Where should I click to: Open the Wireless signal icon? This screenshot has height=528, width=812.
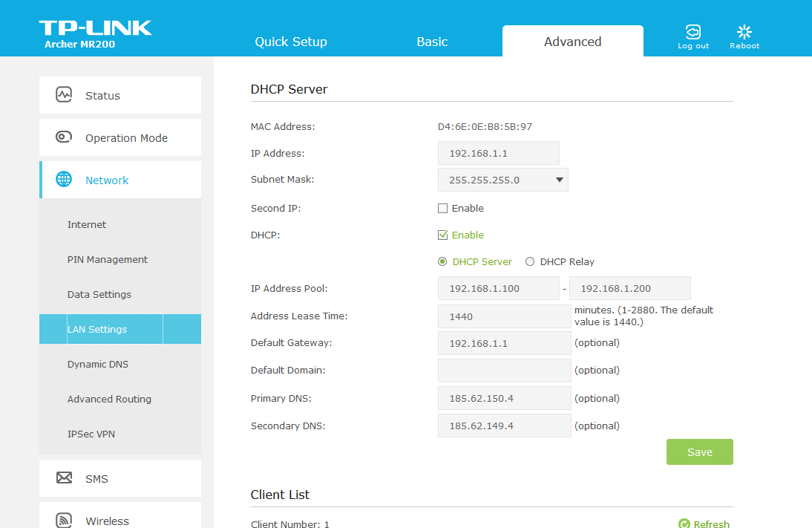[x=64, y=520]
